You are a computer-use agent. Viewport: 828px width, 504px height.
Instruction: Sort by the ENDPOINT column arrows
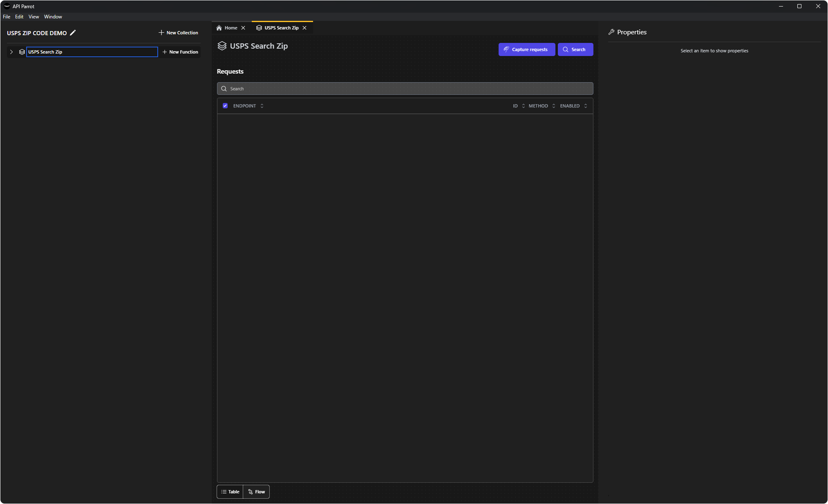pos(262,106)
